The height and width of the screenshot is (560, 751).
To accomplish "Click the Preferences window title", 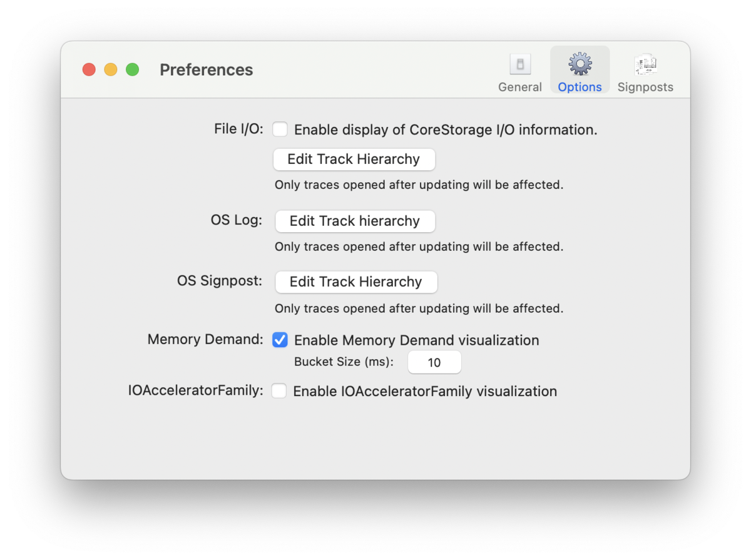I will point(207,69).
